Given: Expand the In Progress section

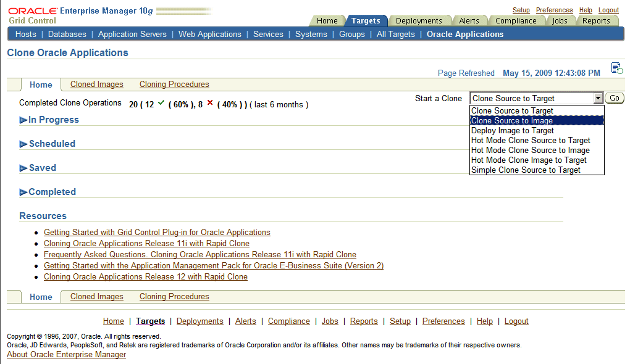Looking at the screenshot, I should (23, 120).
